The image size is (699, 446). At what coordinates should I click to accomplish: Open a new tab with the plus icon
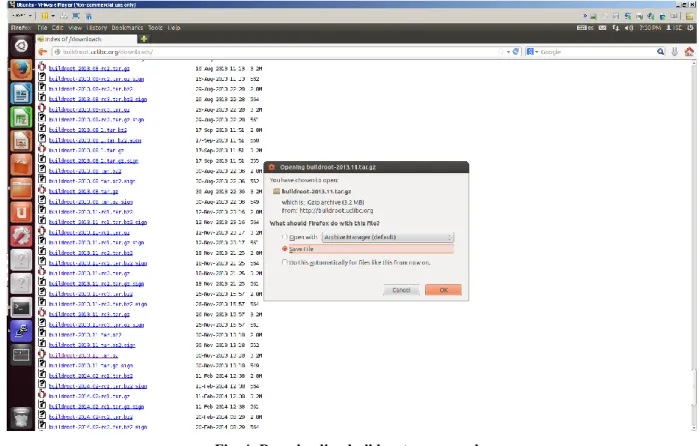(144, 39)
